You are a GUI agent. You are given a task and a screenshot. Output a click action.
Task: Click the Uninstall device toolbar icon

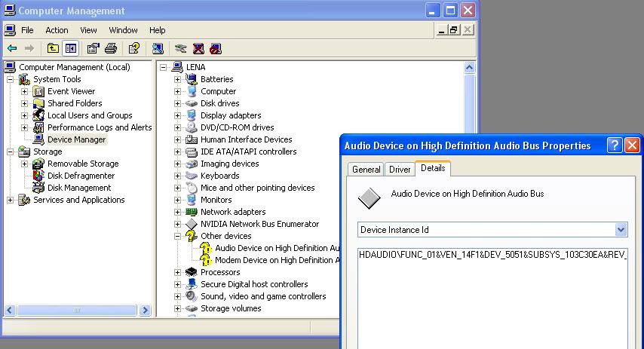tap(198, 48)
